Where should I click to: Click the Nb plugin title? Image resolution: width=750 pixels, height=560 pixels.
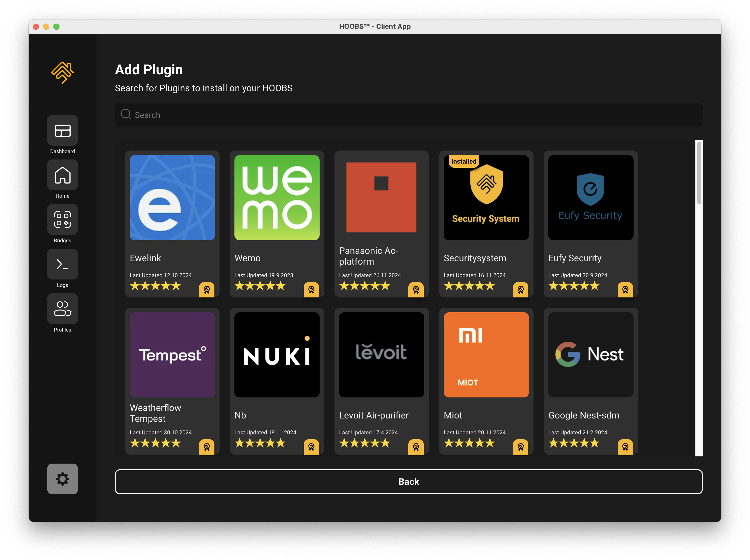(240, 415)
